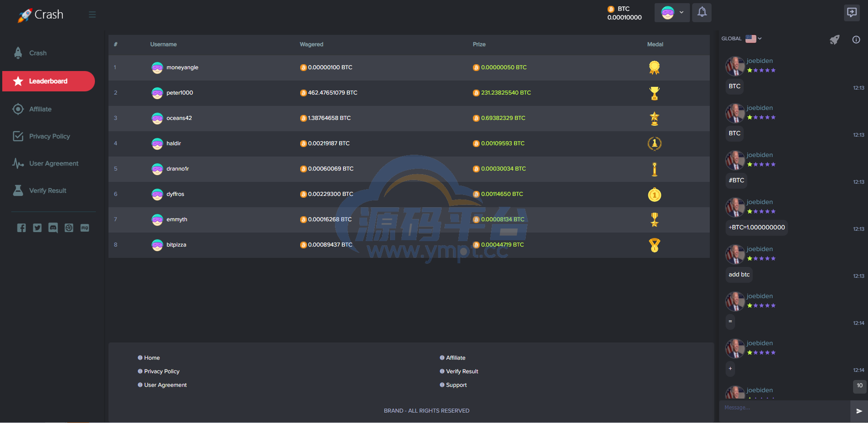Click the unread count badge 10

[x=859, y=385]
